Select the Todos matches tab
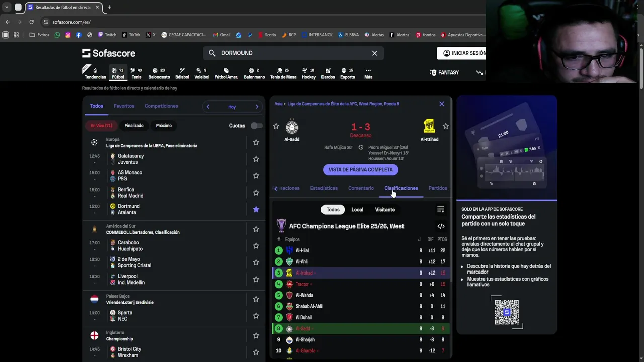This screenshot has width=644, height=362. (x=96, y=106)
